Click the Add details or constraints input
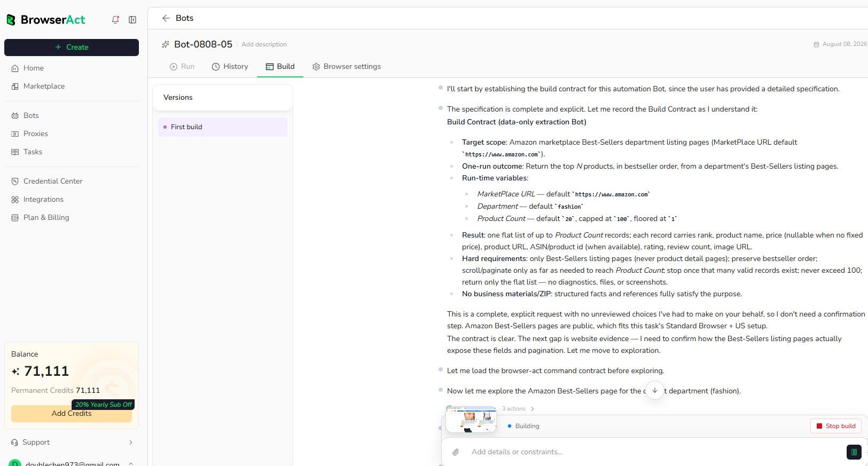868x466 pixels. pos(654,452)
